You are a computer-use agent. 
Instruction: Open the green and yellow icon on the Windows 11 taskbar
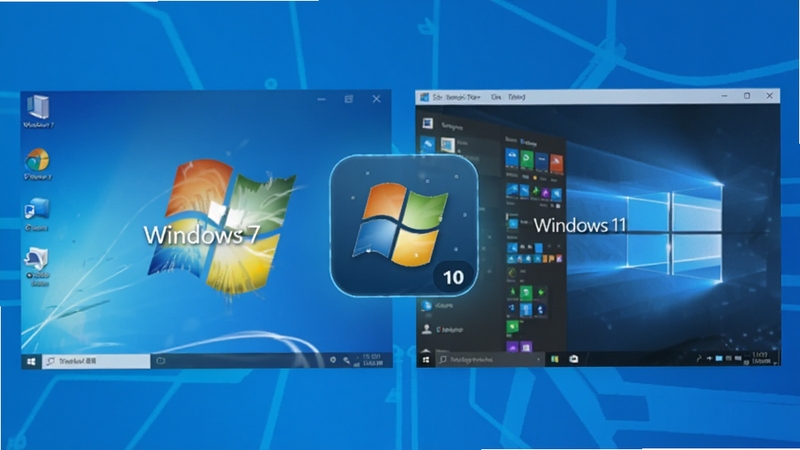555,360
